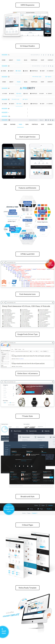Screen dimensions: 55x644
Task: Click the HEADER-6 label text
Action: coord(6,109)
